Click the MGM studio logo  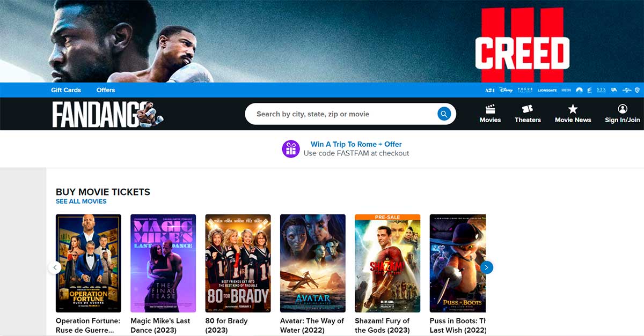click(x=566, y=90)
